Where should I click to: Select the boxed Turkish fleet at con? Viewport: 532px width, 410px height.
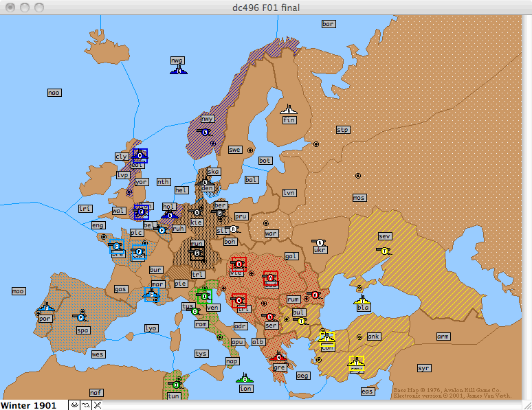pos(327,339)
